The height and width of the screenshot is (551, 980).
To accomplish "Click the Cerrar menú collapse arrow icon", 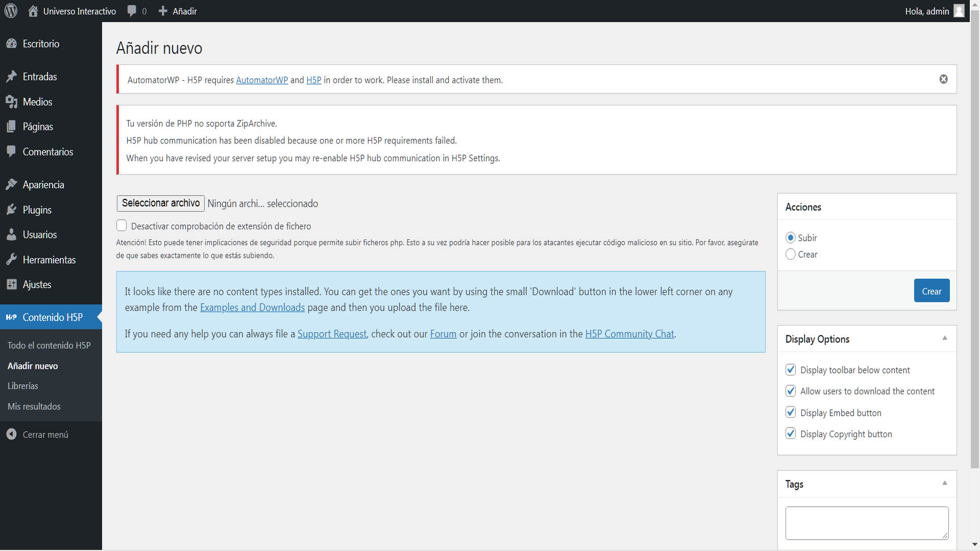I will pyautogui.click(x=11, y=434).
